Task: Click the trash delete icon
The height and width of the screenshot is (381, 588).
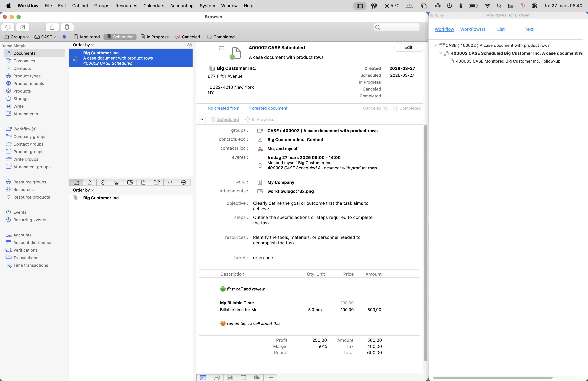Action: (67, 27)
